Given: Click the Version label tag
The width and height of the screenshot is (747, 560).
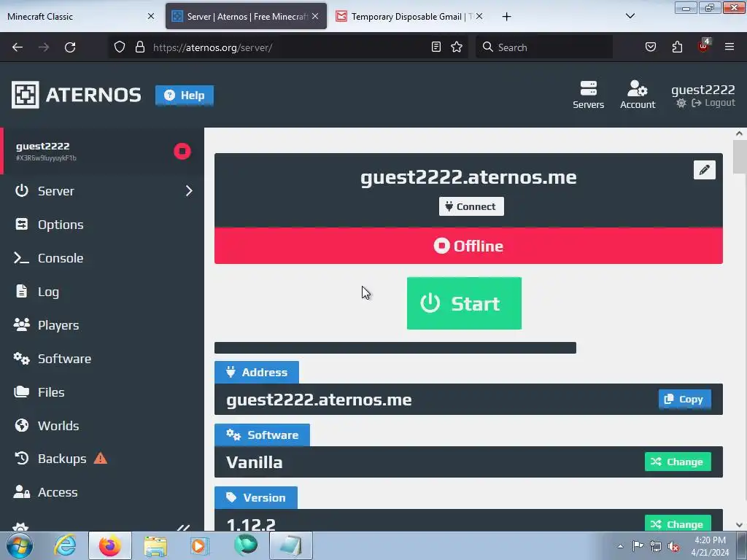Looking at the screenshot, I should point(256,497).
